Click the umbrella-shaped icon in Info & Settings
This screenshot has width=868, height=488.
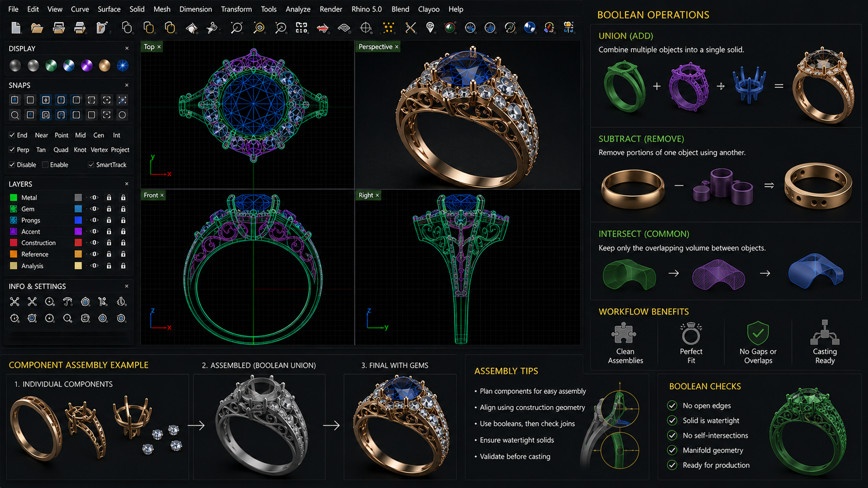point(67,301)
